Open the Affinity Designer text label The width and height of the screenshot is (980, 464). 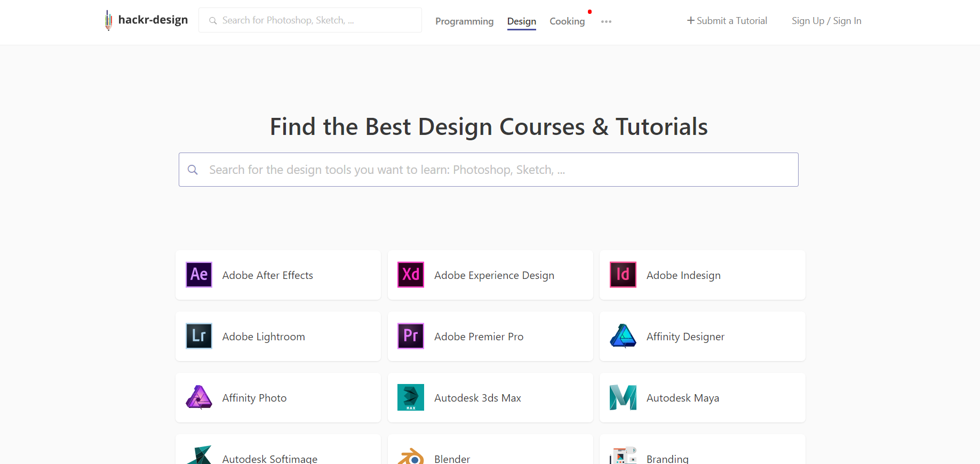pyautogui.click(x=686, y=337)
